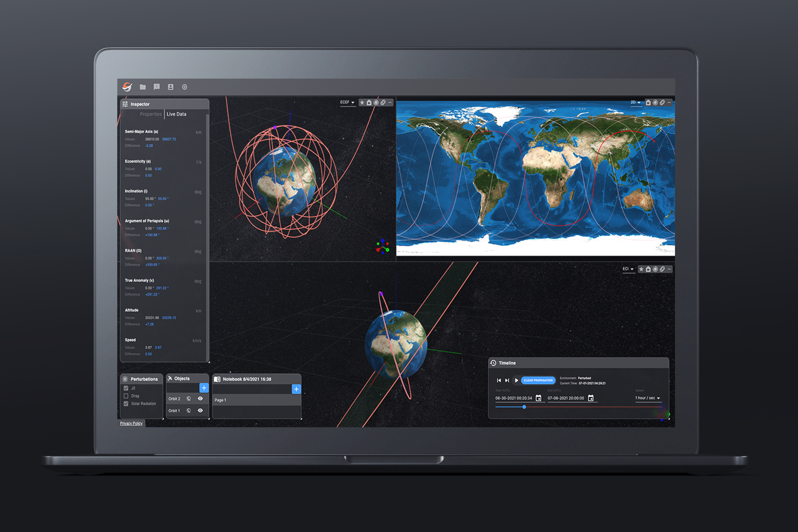Click the axis orientation gizmo in ECEF view
Screen dimensions: 798x532
point(383,246)
